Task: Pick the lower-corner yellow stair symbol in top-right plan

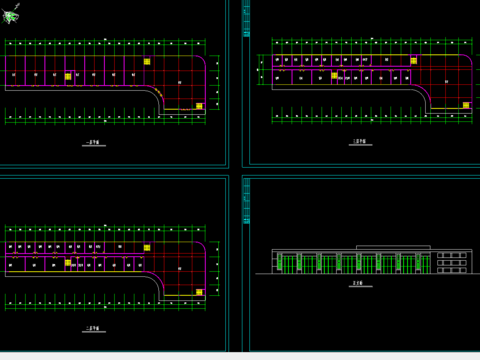Action: pyautogui.click(x=466, y=105)
